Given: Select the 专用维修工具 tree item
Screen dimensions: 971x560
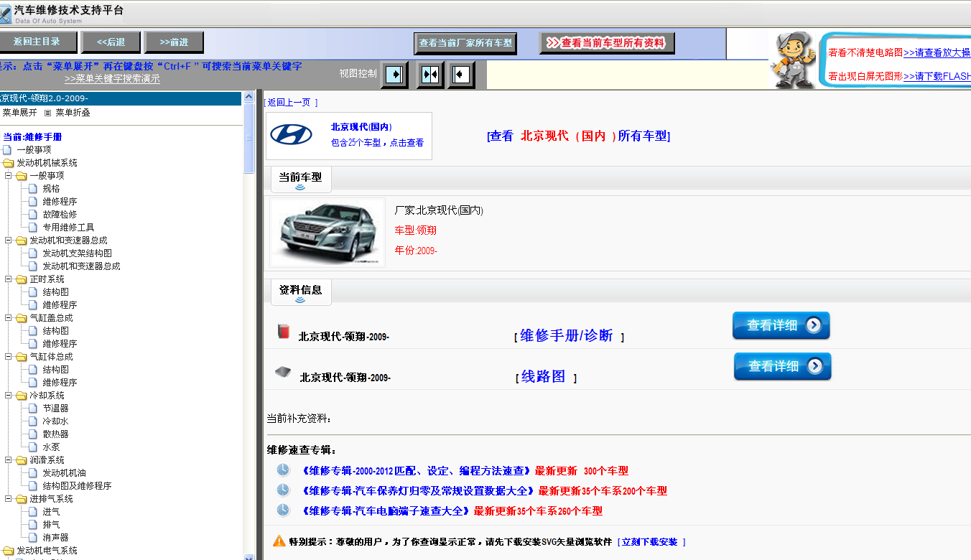Looking at the screenshot, I should tap(68, 228).
